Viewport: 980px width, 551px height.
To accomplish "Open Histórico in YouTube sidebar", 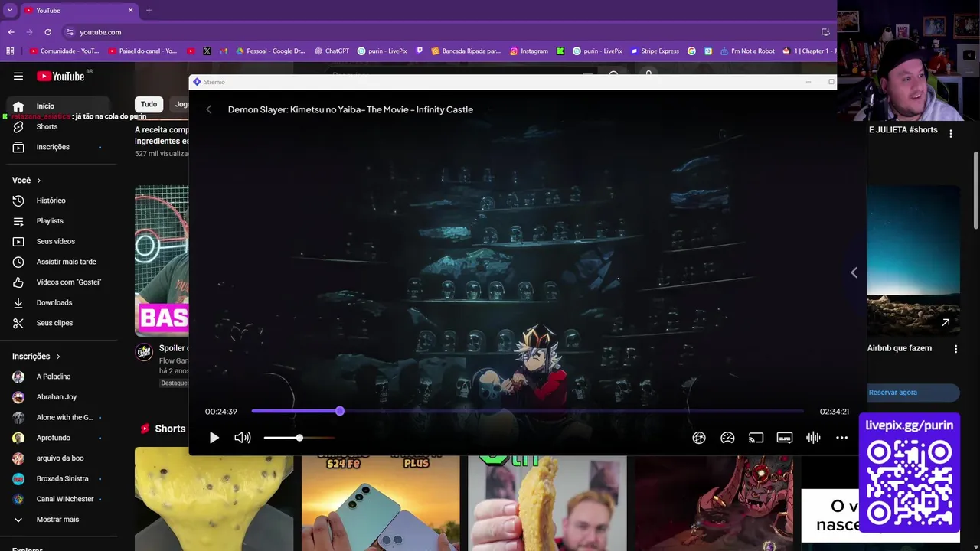I will pos(57,201).
